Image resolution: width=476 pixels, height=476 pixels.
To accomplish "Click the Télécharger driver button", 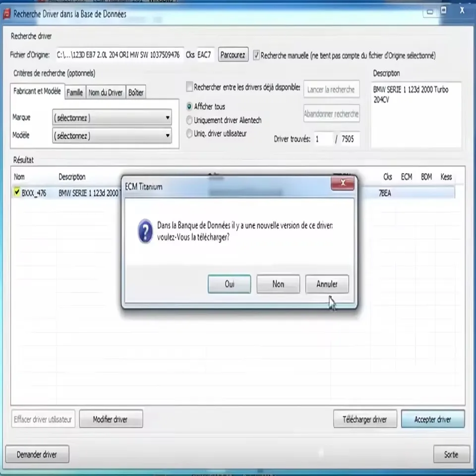I will 365,419.
